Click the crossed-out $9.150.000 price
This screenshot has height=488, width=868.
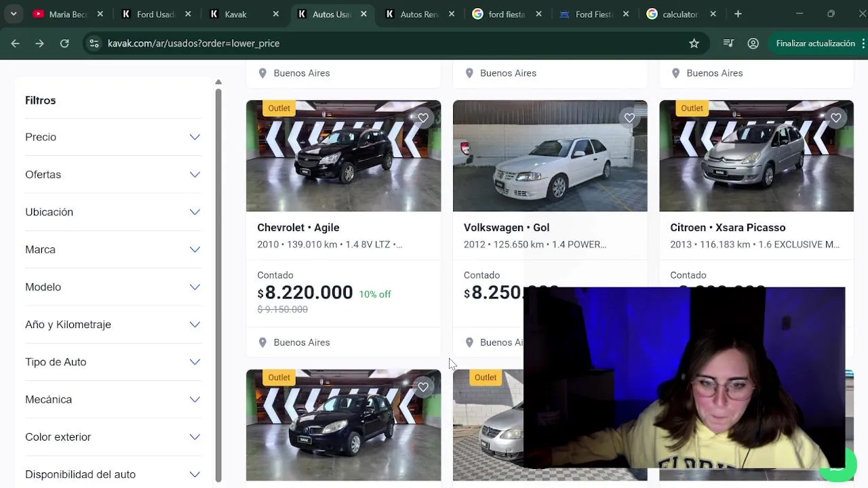click(x=283, y=309)
